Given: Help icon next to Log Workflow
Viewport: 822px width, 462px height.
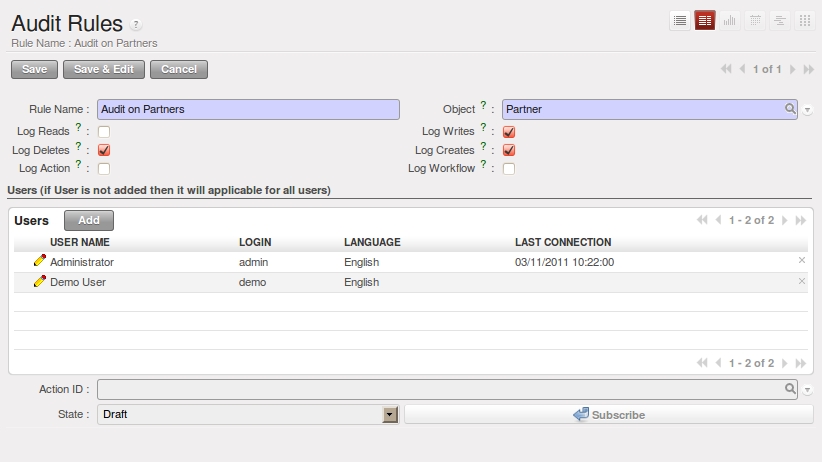Looking at the screenshot, I should tap(483, 164).
